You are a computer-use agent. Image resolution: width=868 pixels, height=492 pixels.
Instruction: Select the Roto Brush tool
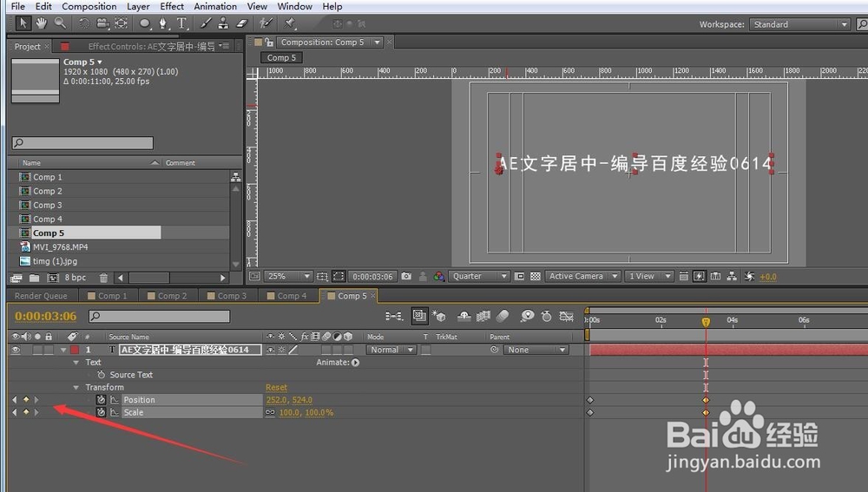(266, 23)
